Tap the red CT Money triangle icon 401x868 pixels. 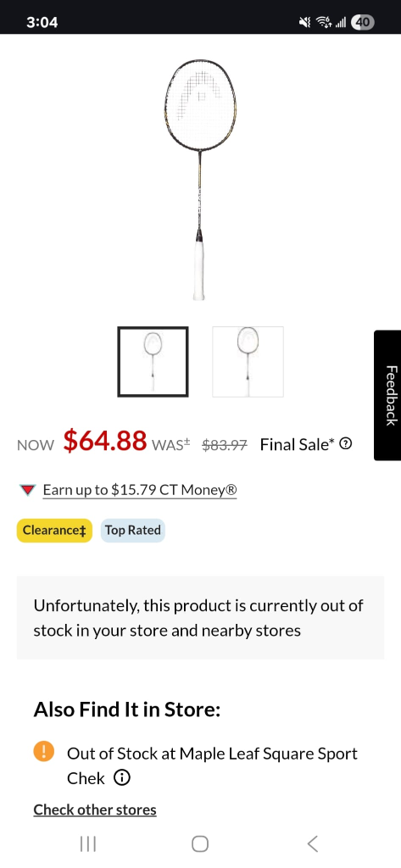coord(27,490)
